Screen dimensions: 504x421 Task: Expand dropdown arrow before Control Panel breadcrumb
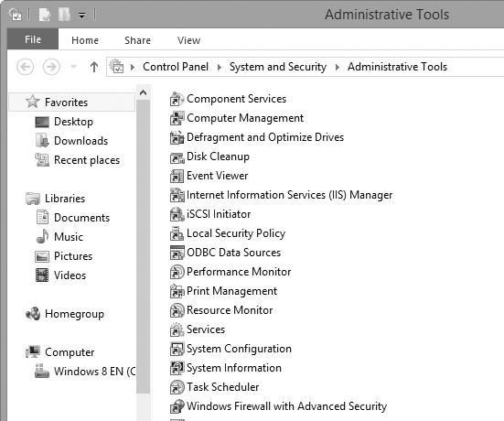(x=133, y=67)
